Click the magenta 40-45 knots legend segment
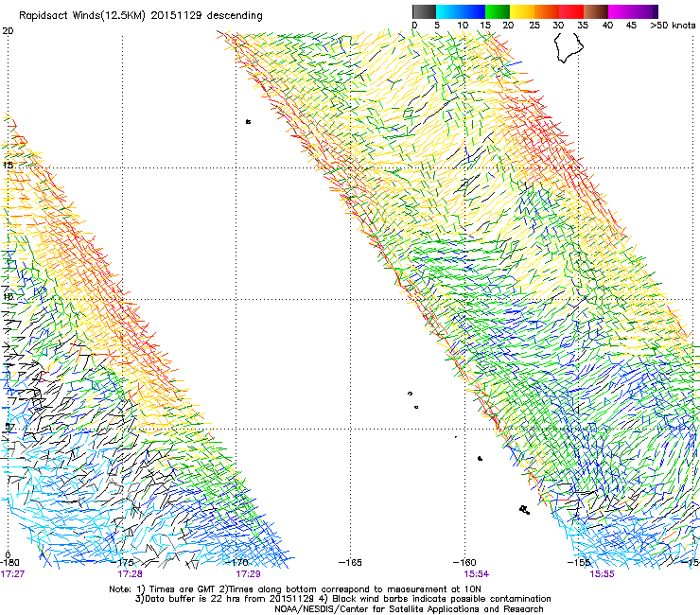Screen dimensions: 700x615 [x=621, y=11]
